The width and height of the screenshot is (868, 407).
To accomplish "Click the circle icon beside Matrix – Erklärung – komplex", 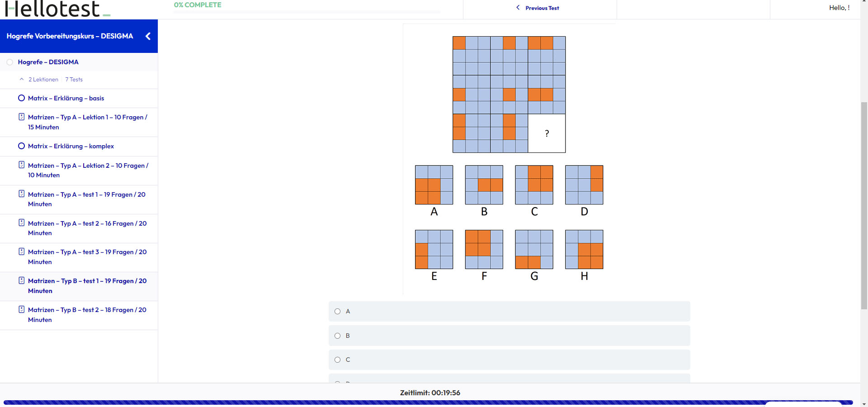I will (21, 146).
